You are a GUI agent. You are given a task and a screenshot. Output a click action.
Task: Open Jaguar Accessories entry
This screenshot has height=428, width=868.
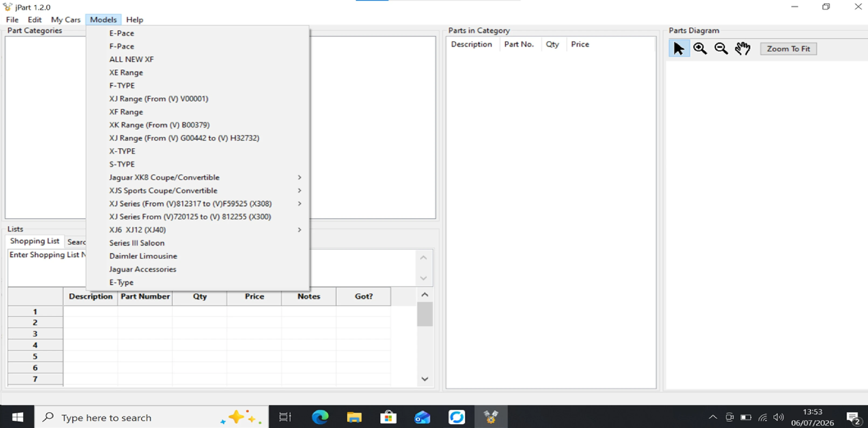[x=198, y=269]
